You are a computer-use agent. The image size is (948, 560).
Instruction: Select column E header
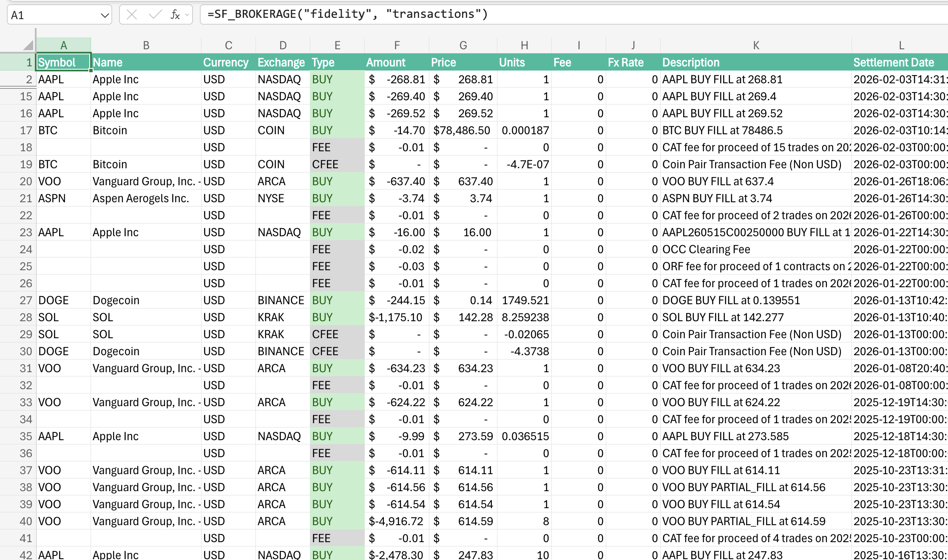[337, 45]
